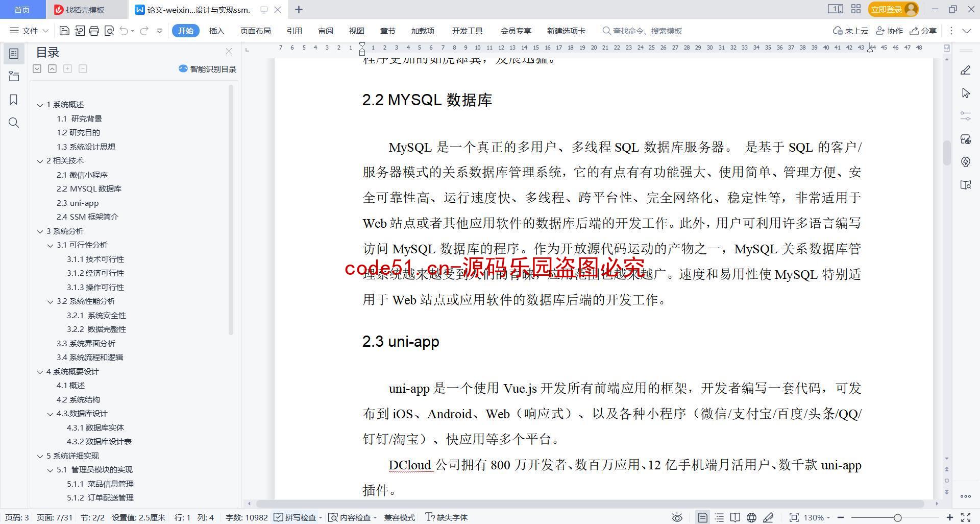The width and height of the screenshot is (980, 524).
Task: Select the 开始 ribbon tab
Action: 185,31
